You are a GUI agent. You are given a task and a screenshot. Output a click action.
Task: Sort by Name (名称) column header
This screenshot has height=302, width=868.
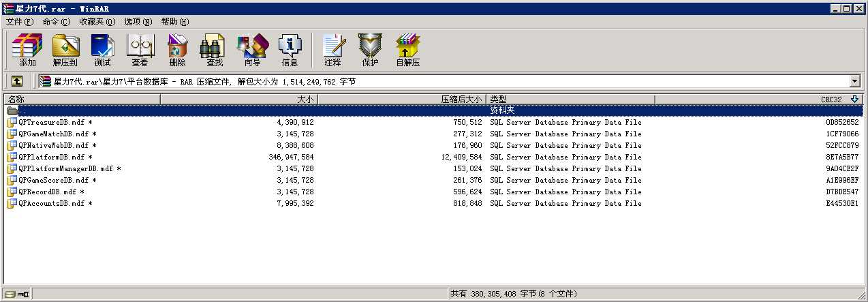pos(82,100)
